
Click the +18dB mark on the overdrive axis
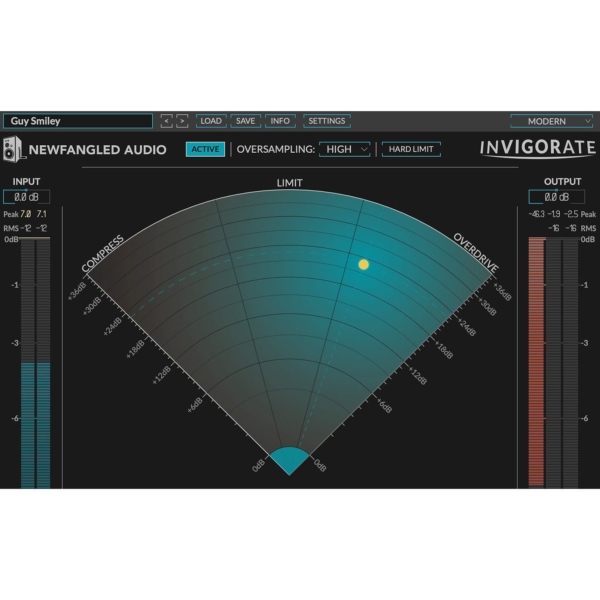pos(444,350)
